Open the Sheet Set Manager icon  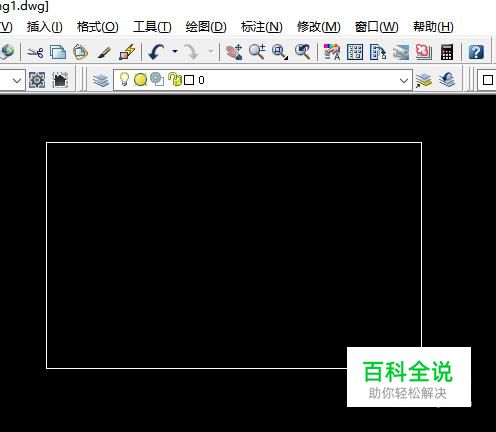click(401, 52)
